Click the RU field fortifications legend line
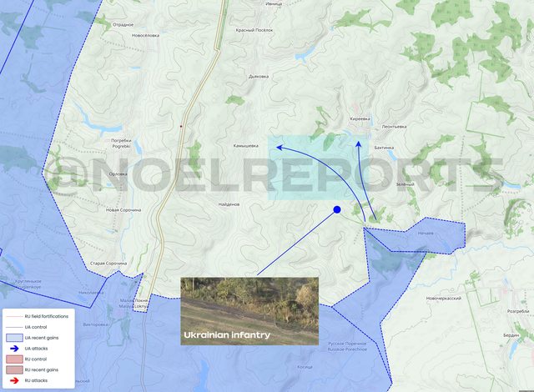 point(14,316)
